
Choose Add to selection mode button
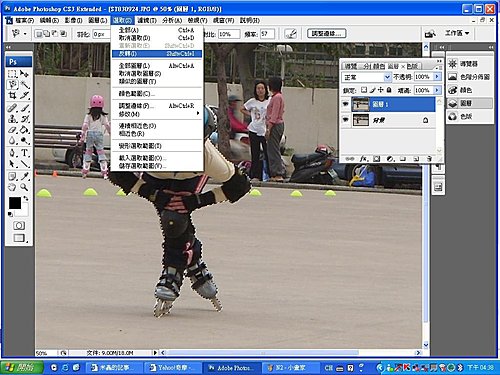point(47,34)
